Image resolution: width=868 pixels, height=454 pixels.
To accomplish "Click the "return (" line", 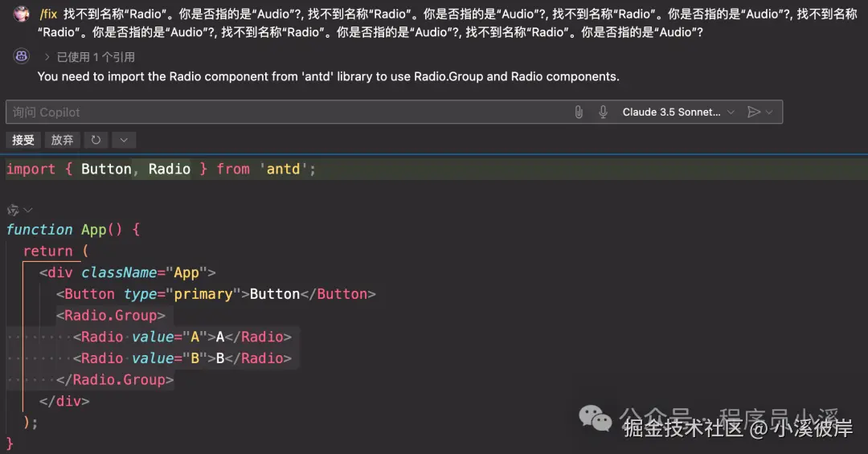I will (56, 251).
